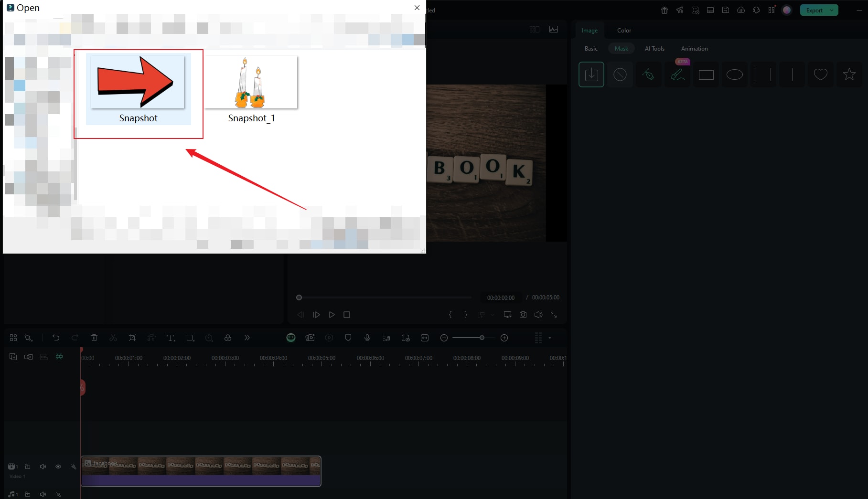
Task: Set mark out point brace
Action: [x=466, y=315]
